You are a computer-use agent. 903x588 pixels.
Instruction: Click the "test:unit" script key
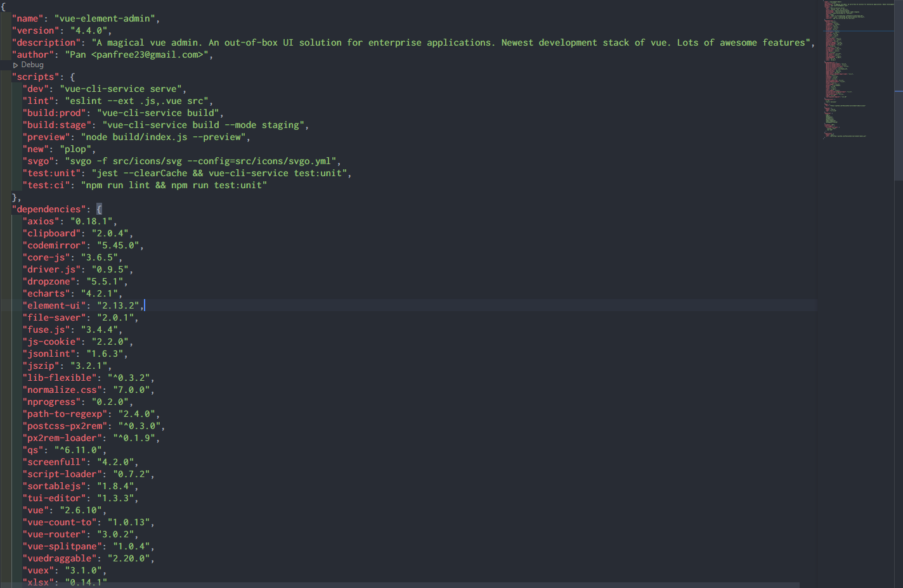pyautogui.click(x=51, y=173)
